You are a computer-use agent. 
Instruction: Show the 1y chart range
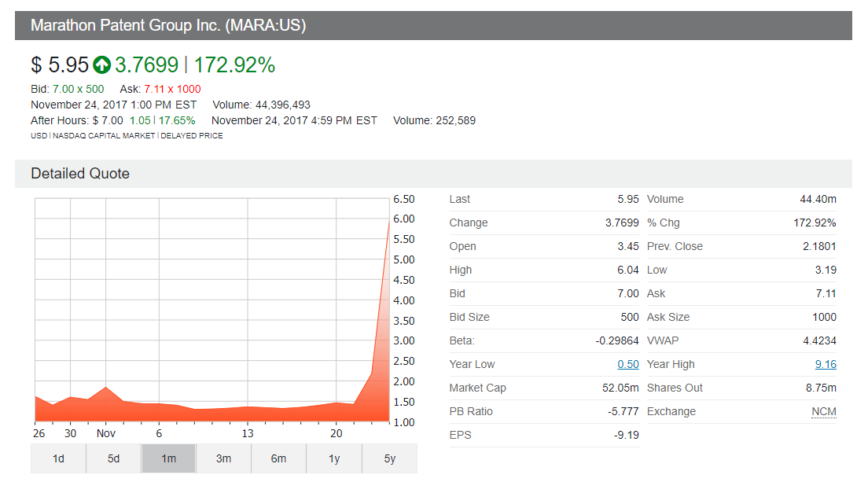click(x=334, y=458)
